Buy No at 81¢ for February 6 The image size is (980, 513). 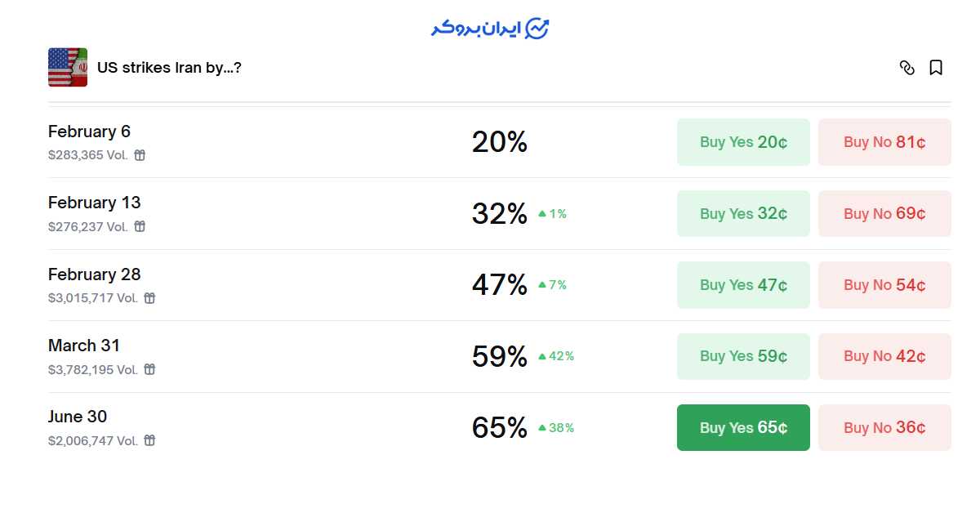pyautogui.click(x=884, y=142)
